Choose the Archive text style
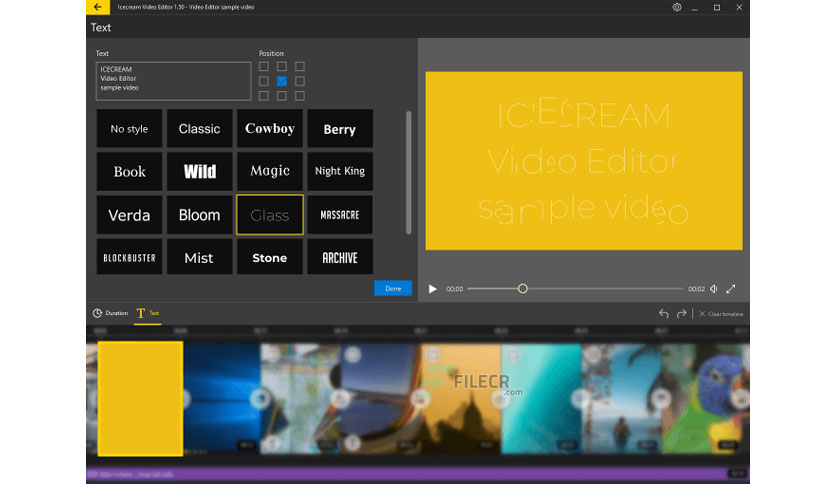Image resolution: width=836 pixels, height=484 pixels. tap(340, 257)
